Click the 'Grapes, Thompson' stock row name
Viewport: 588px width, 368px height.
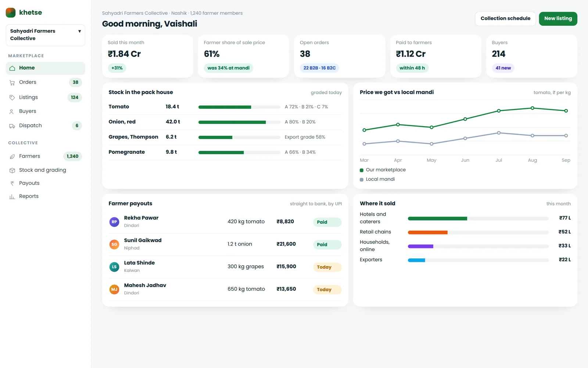pyautogui.click(x=133, y=137)
